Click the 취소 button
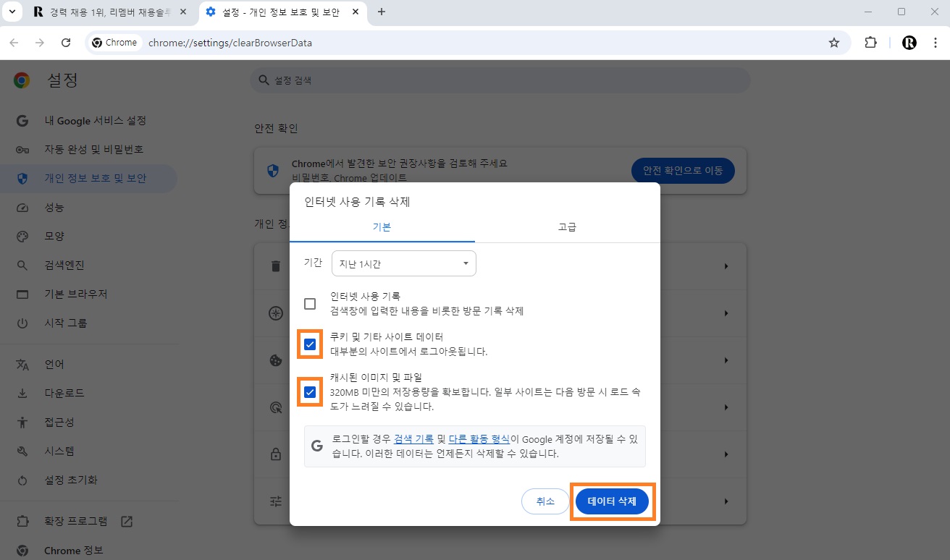The image size is (950, 560). coord(545,501)
